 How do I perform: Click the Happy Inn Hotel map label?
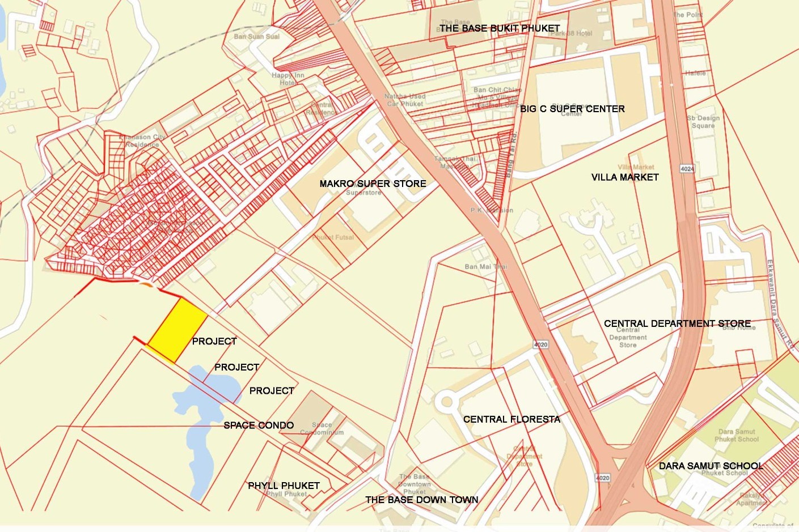(288, 79)
